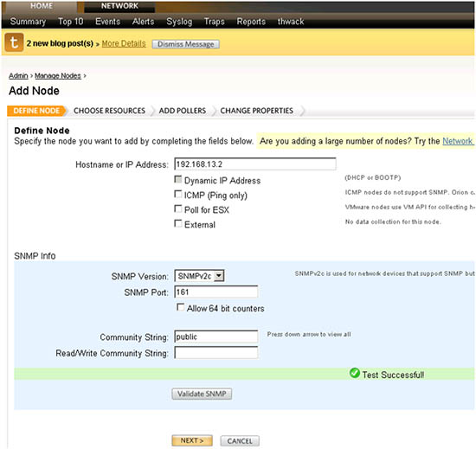Click 'Press down arrow to view all' hint
The height and width of the screenshot is (449, 476).
pos(309,334)
